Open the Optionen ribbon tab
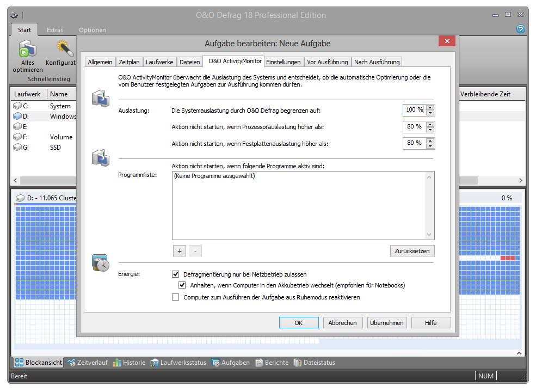 (93, 30)
